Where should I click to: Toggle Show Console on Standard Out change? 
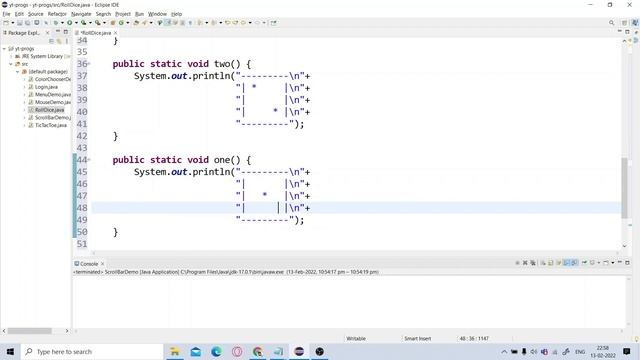(566, 263)
